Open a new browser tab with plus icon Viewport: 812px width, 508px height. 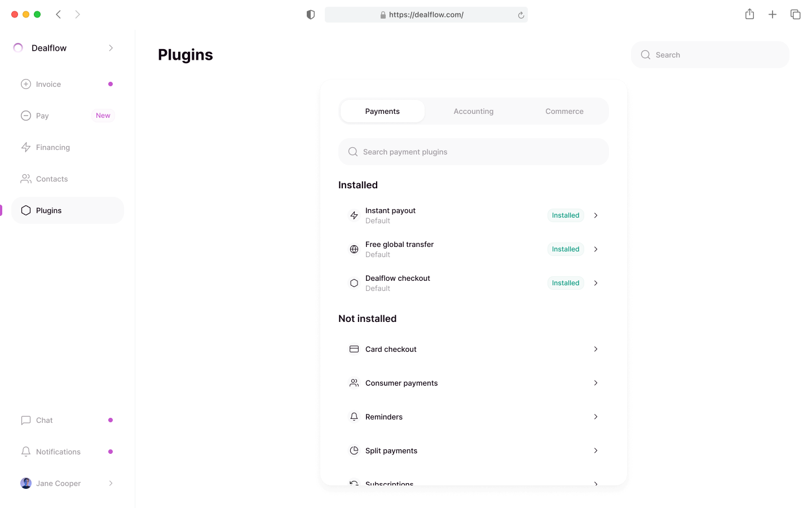pyautogui.click(x=773, y=15)
